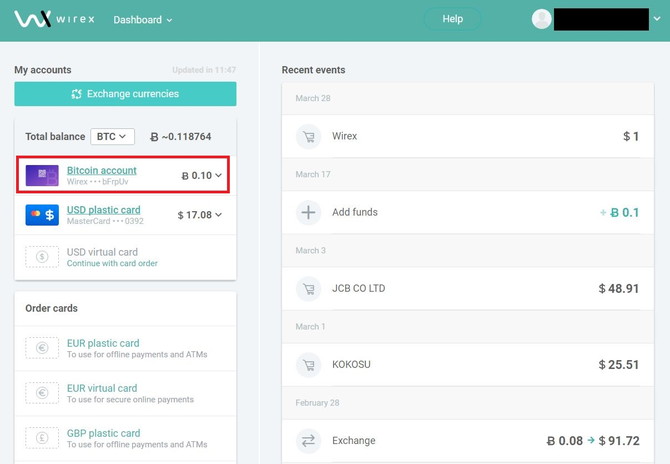Click the February 28 date header
The width and height of the screenshot is (670, 464).
(x=317, y=402)
